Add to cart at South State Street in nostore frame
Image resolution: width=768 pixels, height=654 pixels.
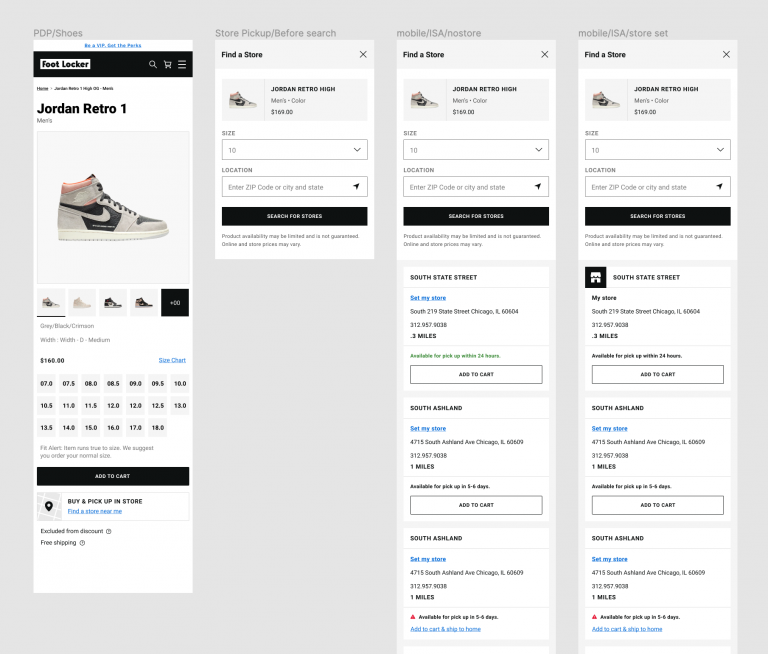coord(476,374)
